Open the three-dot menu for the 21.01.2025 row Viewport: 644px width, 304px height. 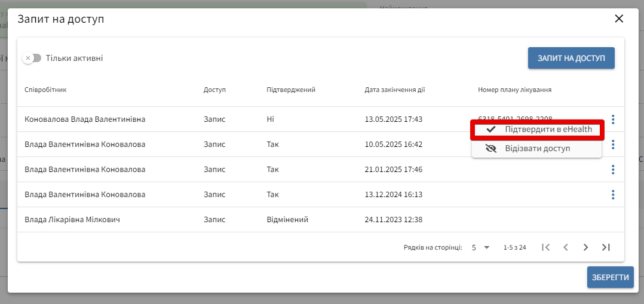[613, 170]
